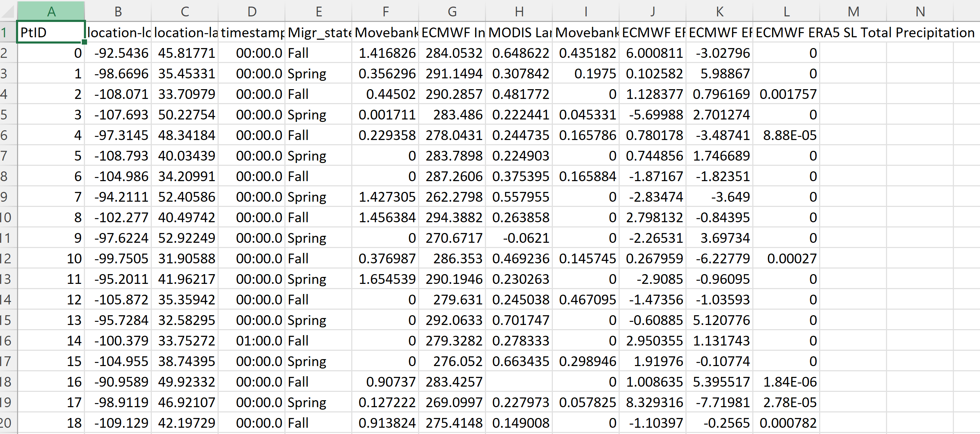
Task: Click the timestamp header cell
Action: pos(252,32)
